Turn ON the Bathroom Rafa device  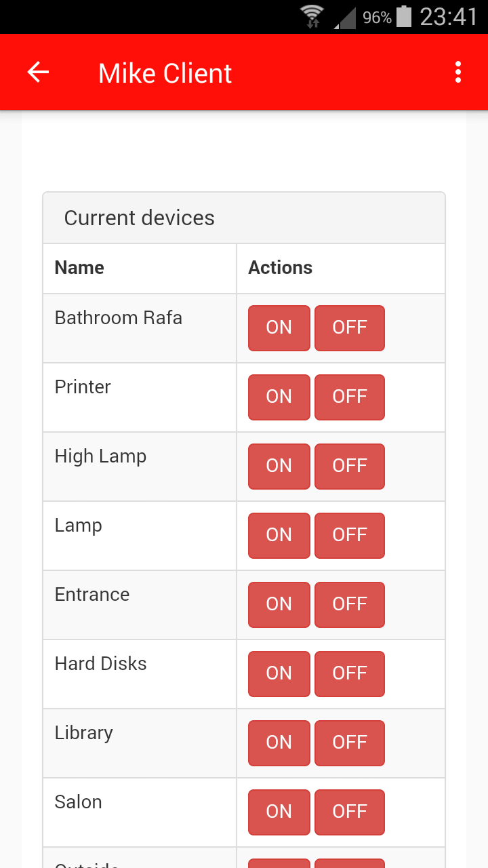(279, 328)
